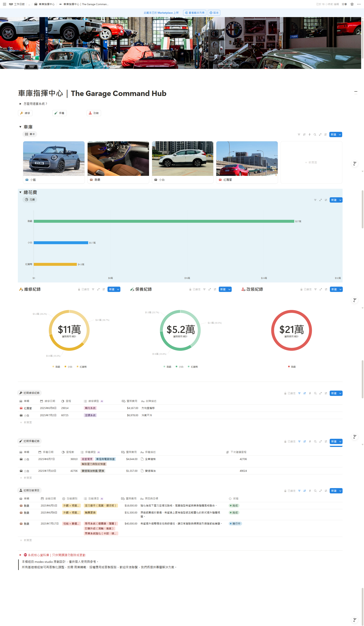
Task: Search the 近期保養紀錄 table
Action: 315,441
